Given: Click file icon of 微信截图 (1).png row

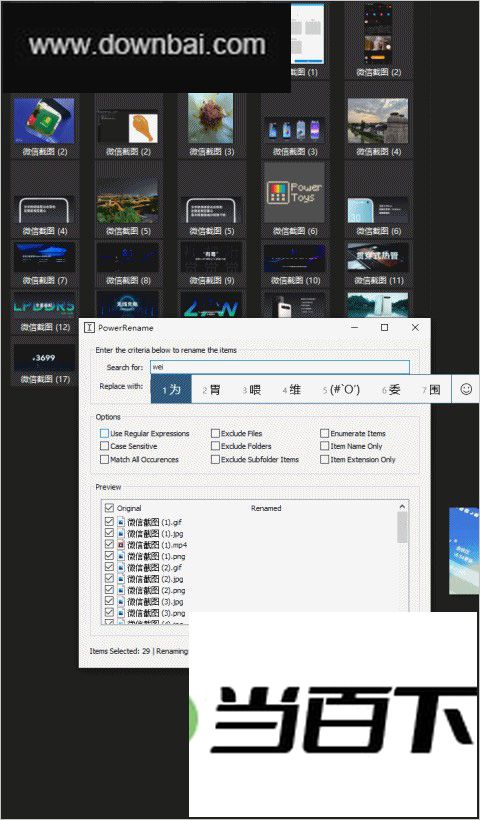Looking at the screenshot, I should (x=121, y=556).
